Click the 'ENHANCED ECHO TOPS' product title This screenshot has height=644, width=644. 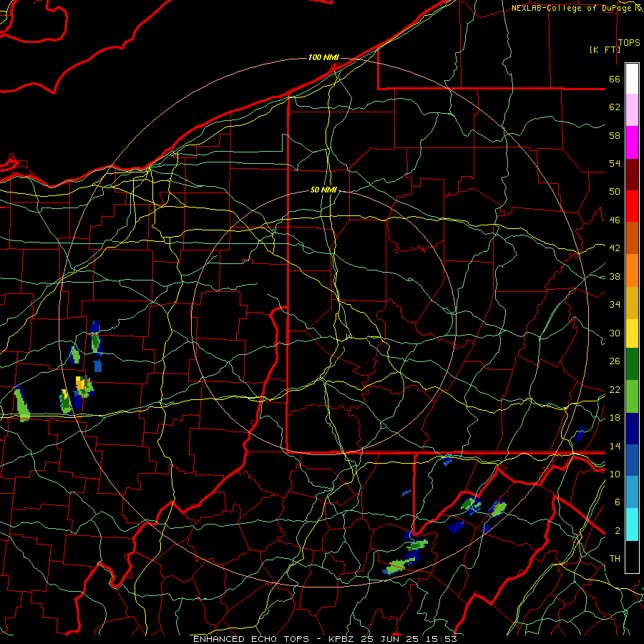[x=251, y=639]
